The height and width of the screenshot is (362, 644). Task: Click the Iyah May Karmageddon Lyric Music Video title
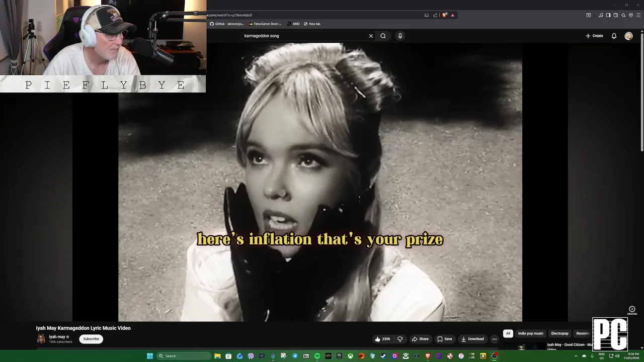pos(83,328)
